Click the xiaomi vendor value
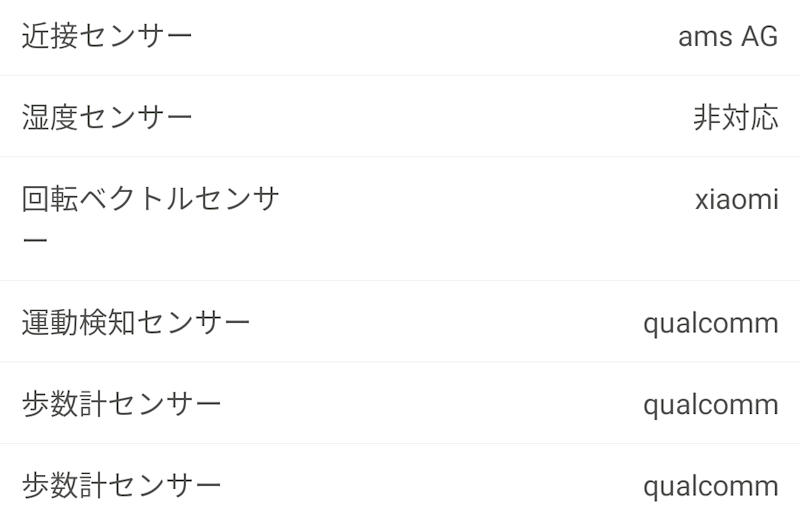Image resolution: width=800 pixels, height=524 pixels. point(736,199)
